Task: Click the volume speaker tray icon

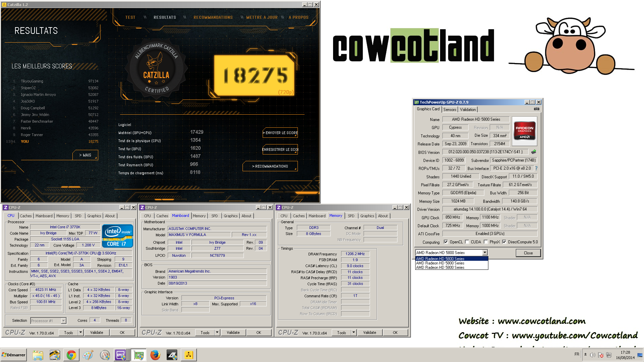Action: (593, 355)
